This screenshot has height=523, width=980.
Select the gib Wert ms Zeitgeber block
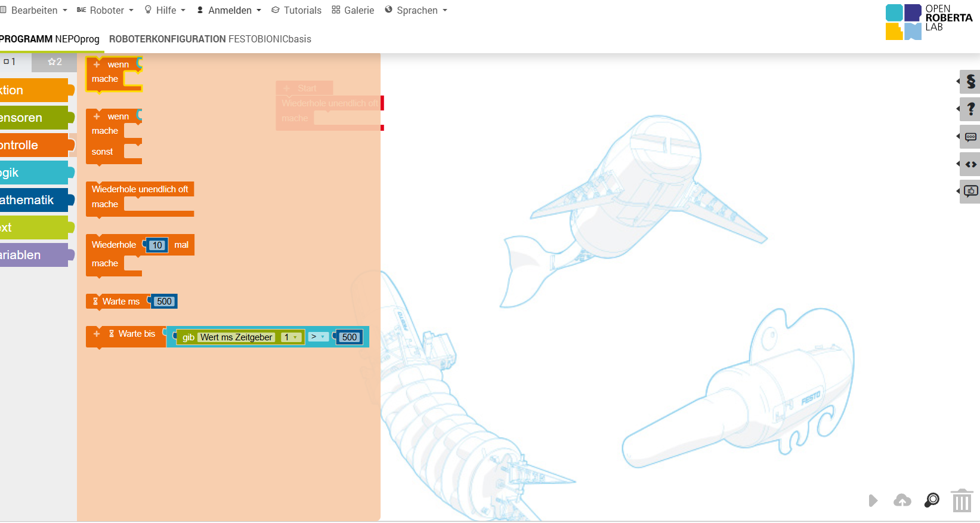(x=241, y=337)
